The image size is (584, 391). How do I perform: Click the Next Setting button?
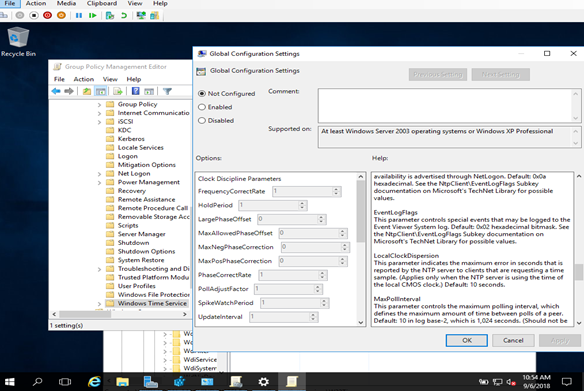[x=501, y=74]
